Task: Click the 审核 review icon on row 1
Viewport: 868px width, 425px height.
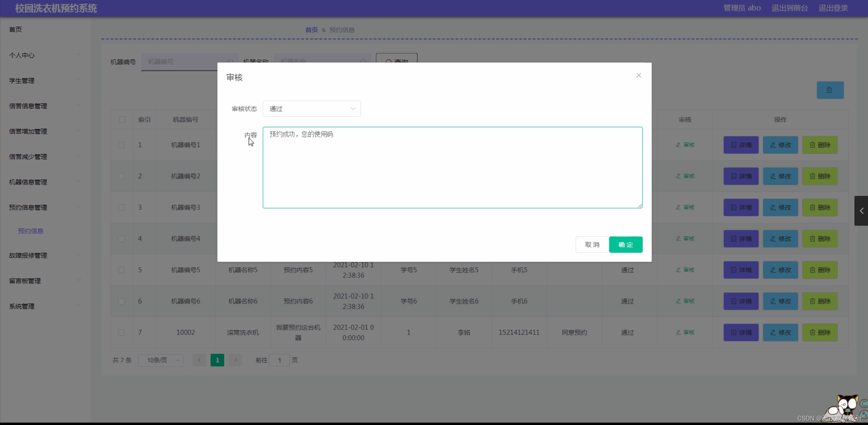Action: (685, 145)
